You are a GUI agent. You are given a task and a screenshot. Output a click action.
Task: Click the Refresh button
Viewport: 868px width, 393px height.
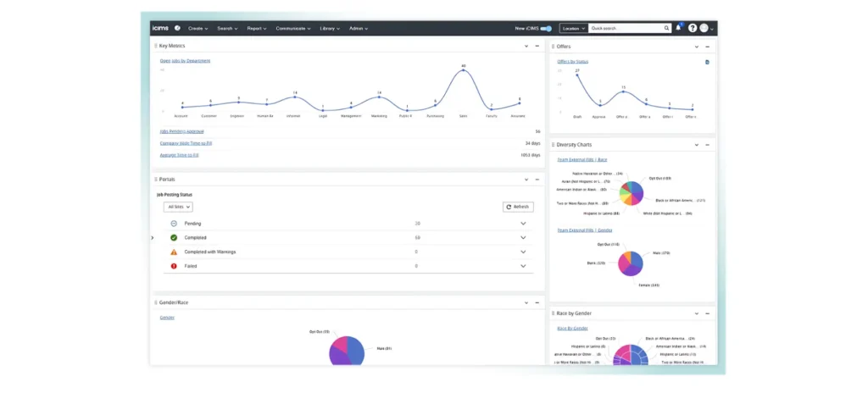pyautogui.click(x=517, y=207)
